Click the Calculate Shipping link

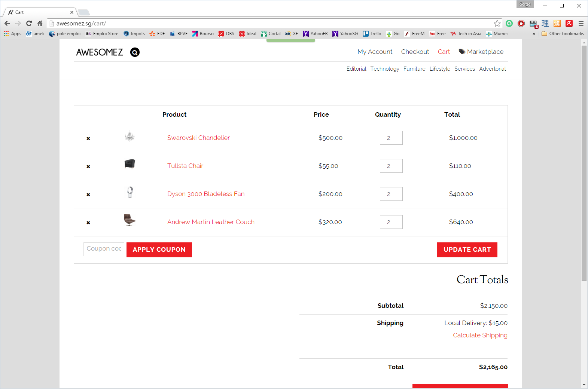480,335
